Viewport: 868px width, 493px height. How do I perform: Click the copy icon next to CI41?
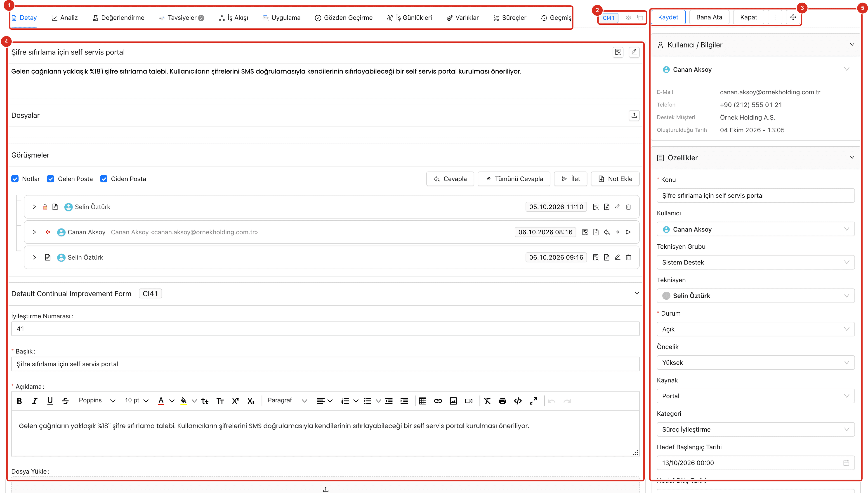pyautogui.click(x=640, y=18)
